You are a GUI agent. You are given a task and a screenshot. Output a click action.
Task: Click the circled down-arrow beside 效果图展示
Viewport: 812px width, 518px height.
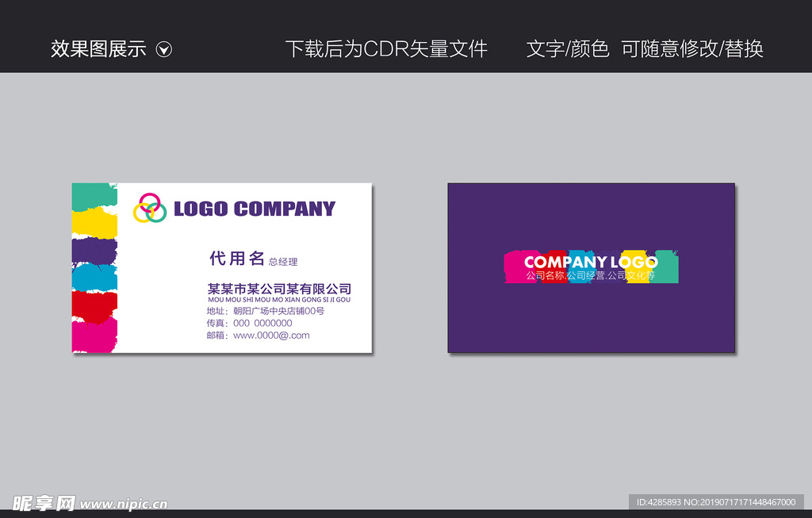pyautogui.click(x=164, y=49)
